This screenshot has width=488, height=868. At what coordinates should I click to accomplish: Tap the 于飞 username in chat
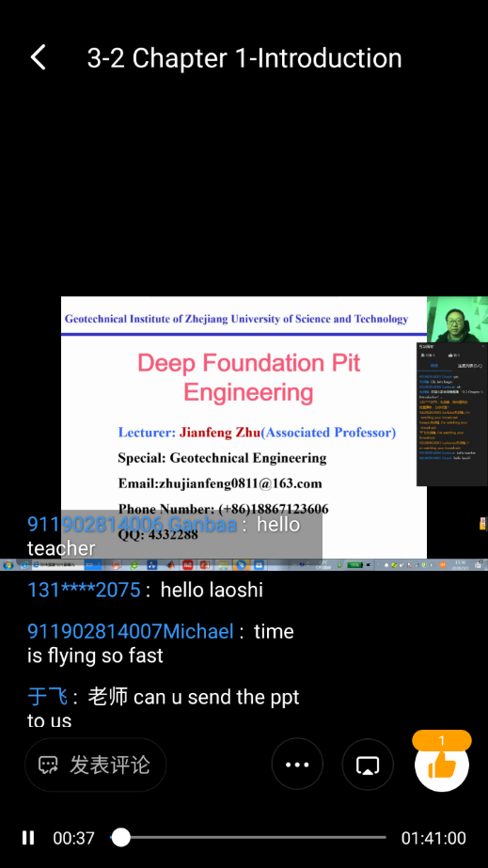(48, 697)
